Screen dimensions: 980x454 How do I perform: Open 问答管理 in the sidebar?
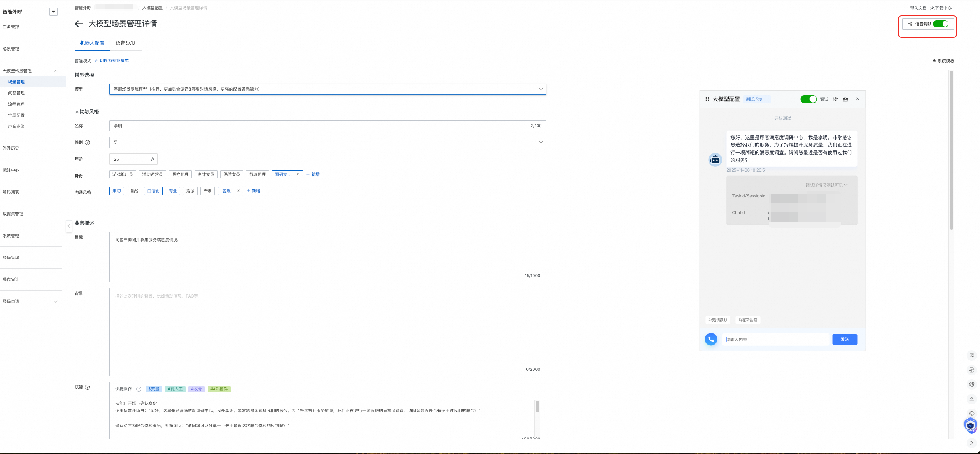16,93
